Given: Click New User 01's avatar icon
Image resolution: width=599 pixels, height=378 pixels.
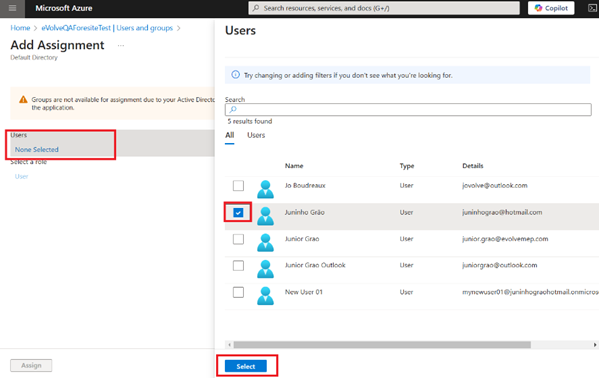Looking at the screenshot, I should 266,296.
